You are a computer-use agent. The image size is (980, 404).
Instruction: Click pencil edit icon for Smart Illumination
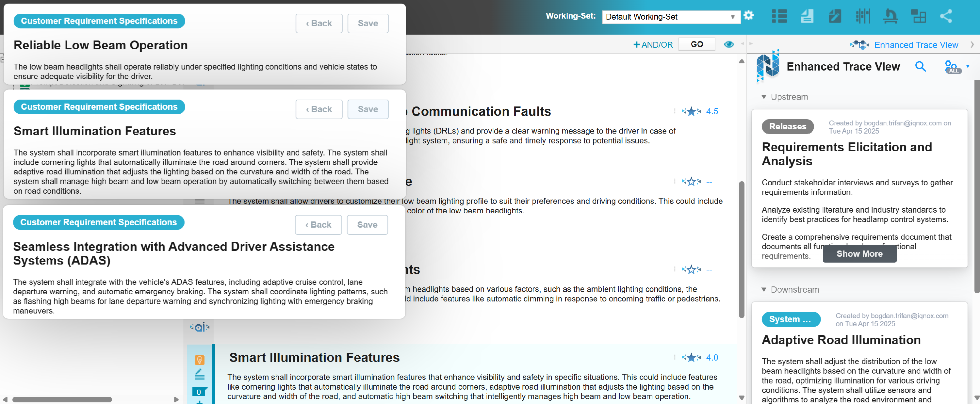[x=199, y=374]
